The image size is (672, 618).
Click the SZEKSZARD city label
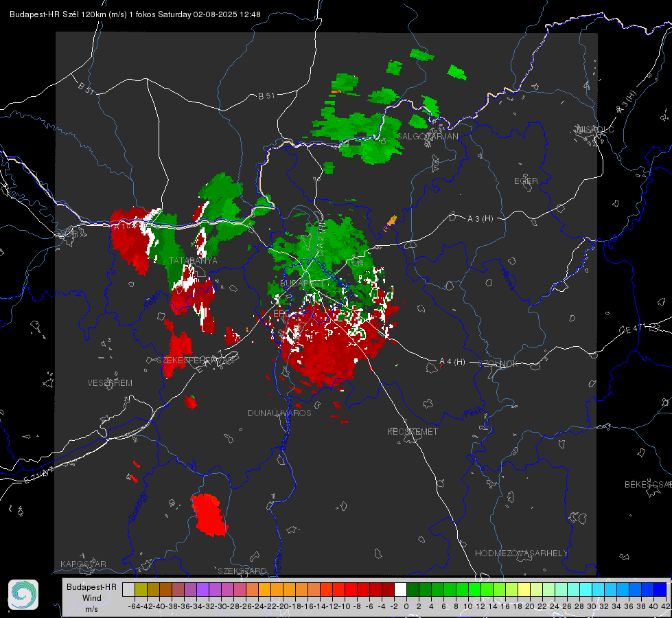(x=242, y=571)
